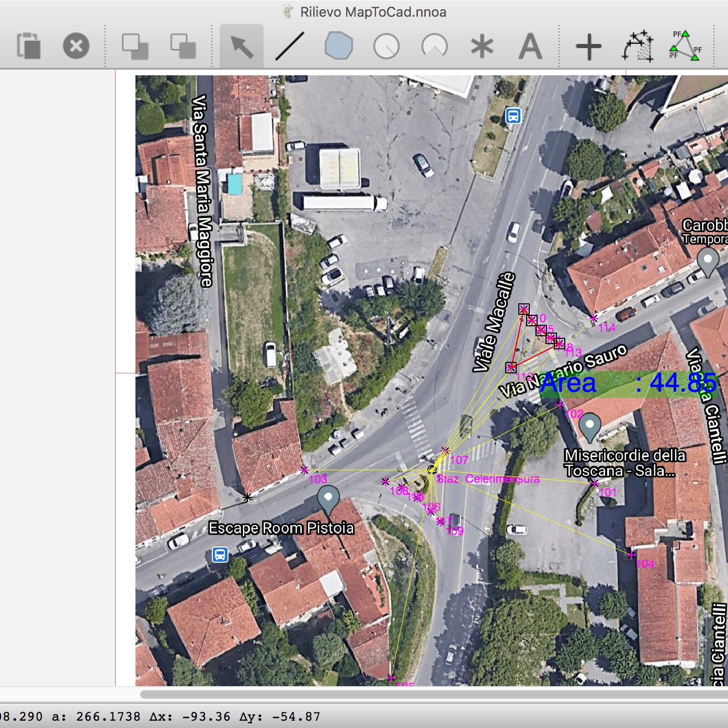728x728 pixels.
Task: Click the Send to Back icon
Action: [183, 46]
